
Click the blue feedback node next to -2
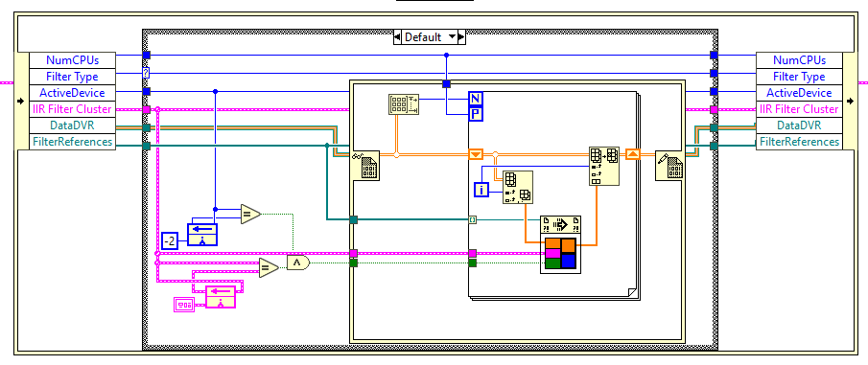click(x=202, y=234)
